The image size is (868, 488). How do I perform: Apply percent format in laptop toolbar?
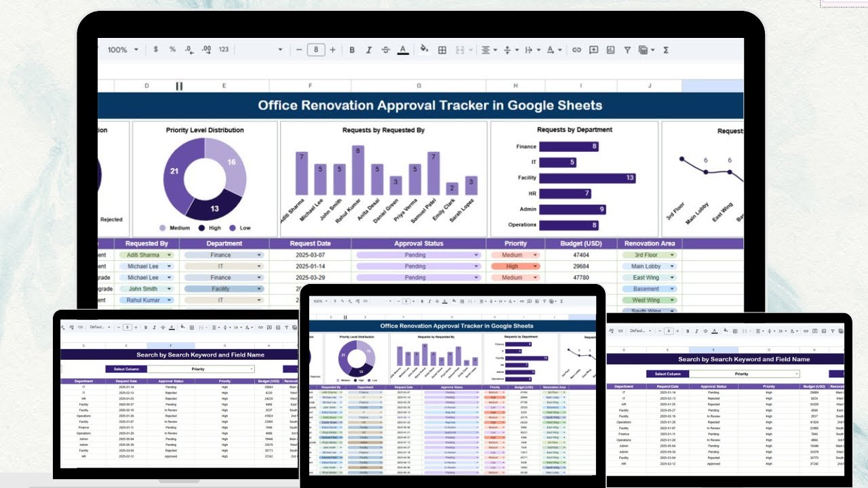click(172, 49)
